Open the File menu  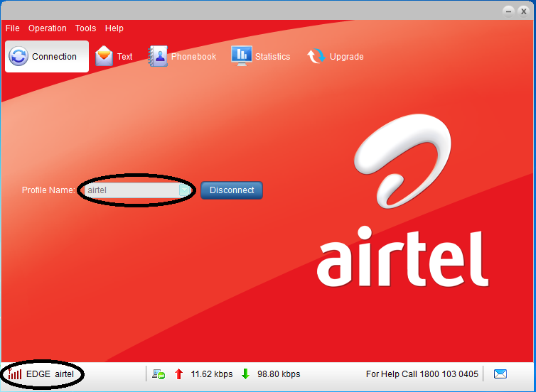point(13,28)
